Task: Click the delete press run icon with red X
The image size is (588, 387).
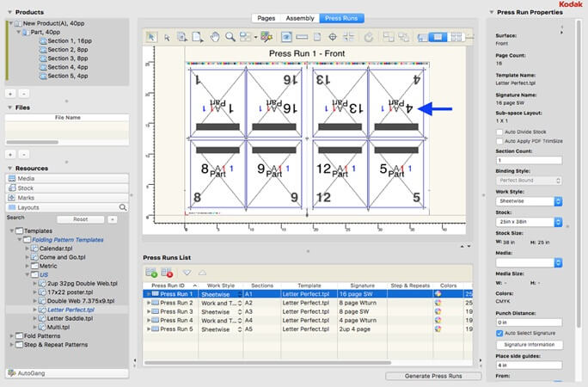Action: coord(167,273)
